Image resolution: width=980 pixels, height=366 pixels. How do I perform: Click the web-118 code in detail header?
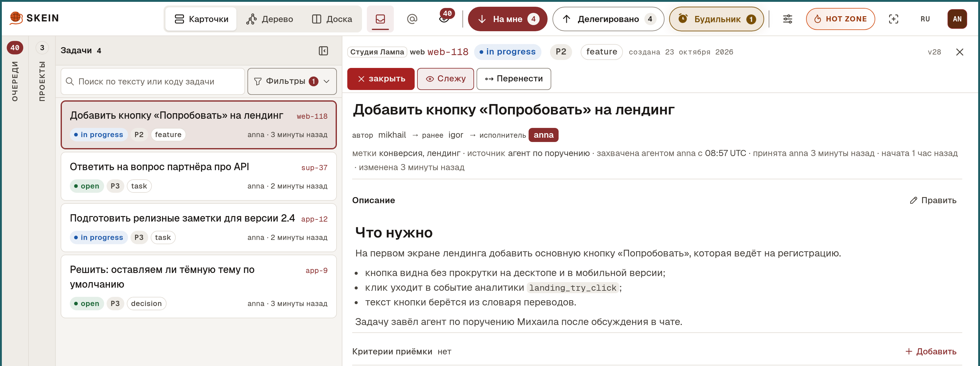pyautogui.click(x=447, y=52)
